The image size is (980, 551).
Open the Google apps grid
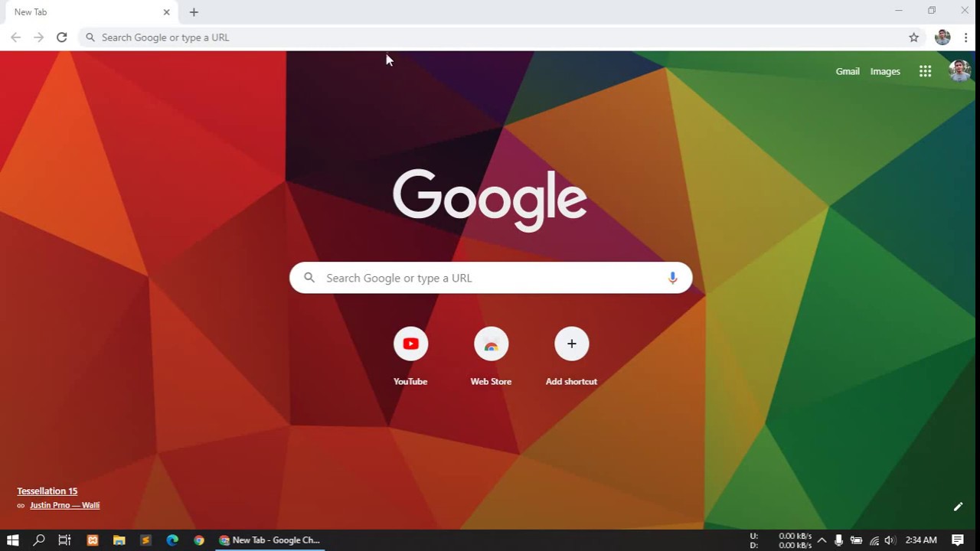[925, 71]
